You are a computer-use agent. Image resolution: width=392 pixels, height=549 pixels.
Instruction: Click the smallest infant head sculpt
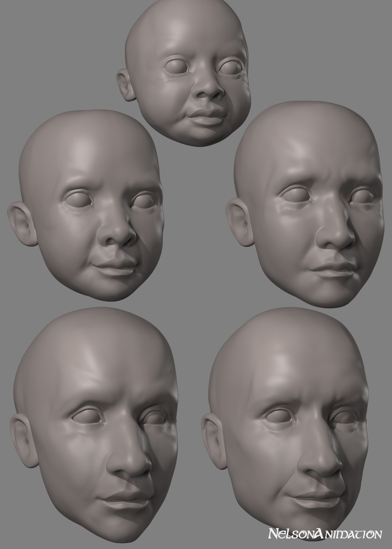(x=184, y=73)
